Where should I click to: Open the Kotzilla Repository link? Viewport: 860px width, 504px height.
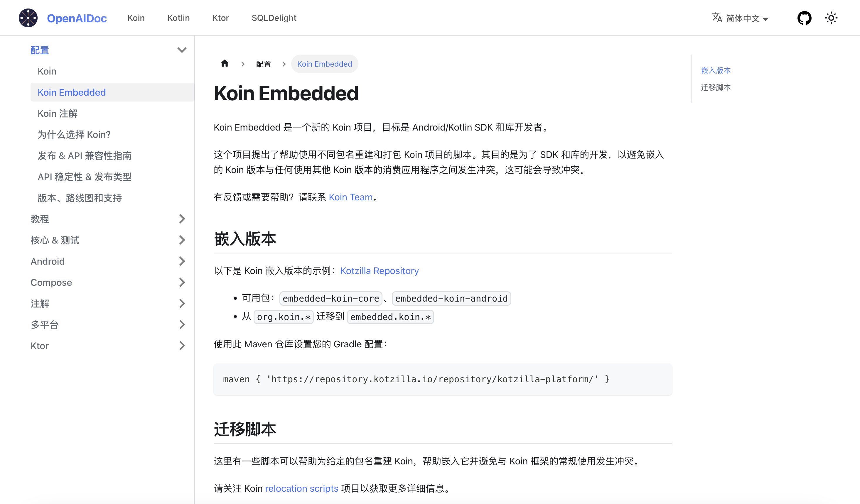click(x=379, y=271)
